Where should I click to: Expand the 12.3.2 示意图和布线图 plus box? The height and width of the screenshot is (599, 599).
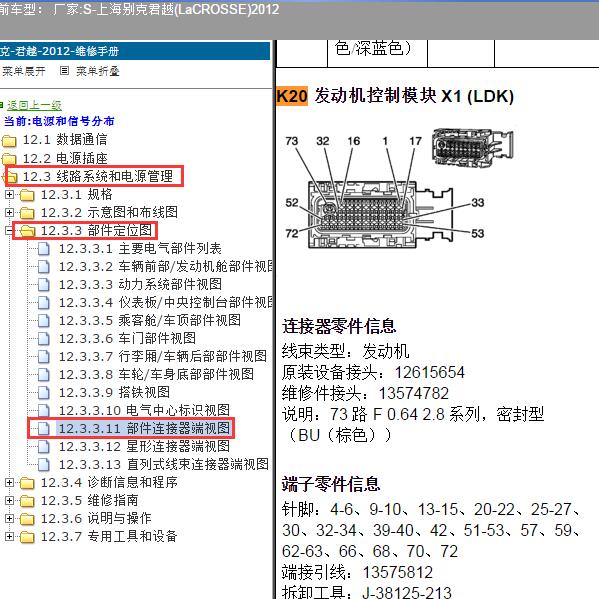pos(10,212)
